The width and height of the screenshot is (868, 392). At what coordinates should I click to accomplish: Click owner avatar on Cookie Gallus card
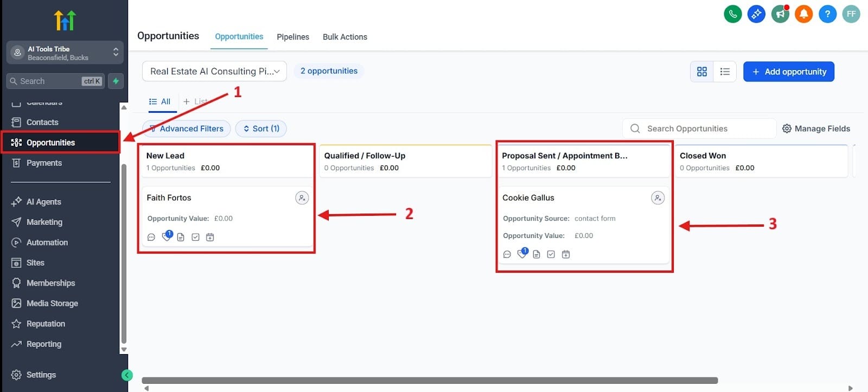pyautogui.click(x=658, y=198)
